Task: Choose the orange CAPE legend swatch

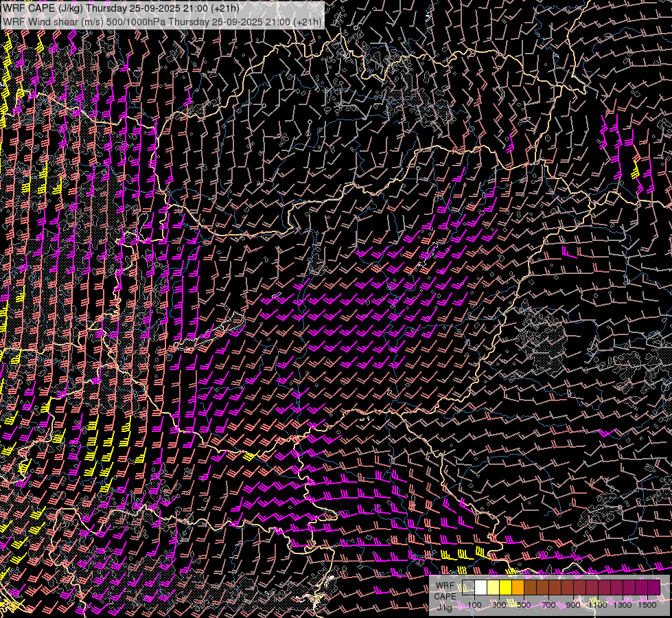Action: [518, 587]
